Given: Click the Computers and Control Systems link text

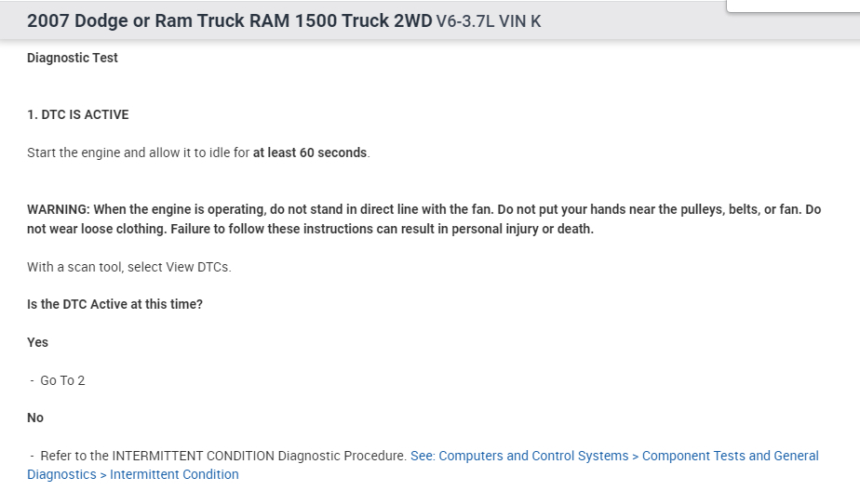Looking at the screenshot, I should (x=533, y=456).
